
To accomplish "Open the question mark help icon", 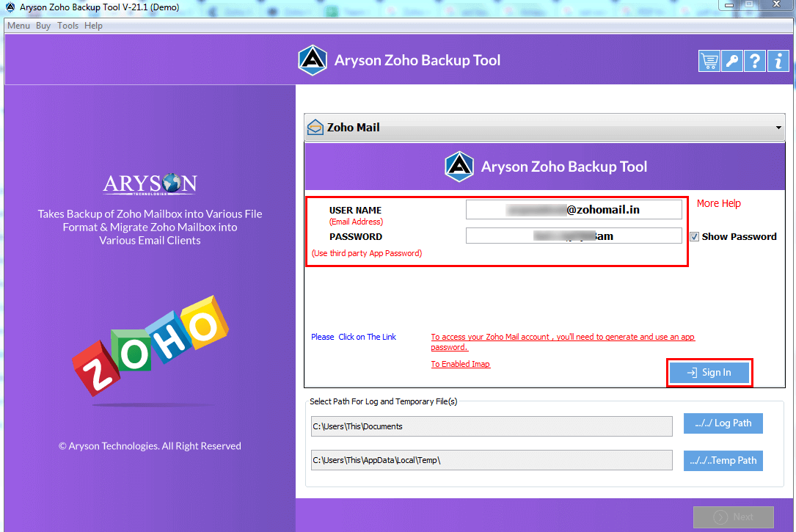I will [x=755, y=62].
